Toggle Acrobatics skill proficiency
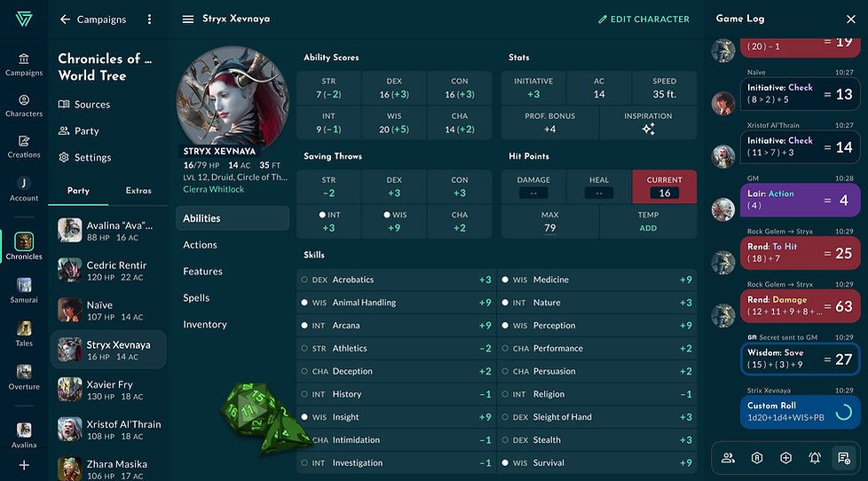The width and height of the screenshot is (868, 481). (304, 280)
